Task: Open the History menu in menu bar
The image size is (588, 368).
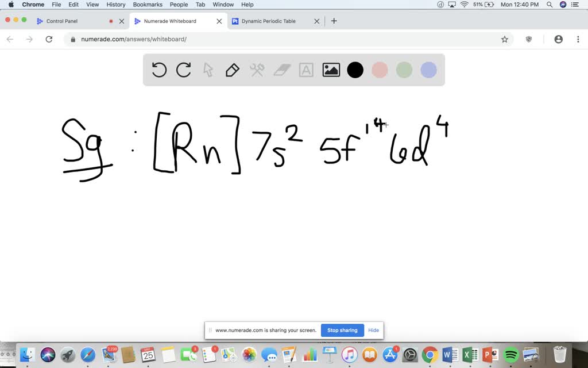Action: 116,5
